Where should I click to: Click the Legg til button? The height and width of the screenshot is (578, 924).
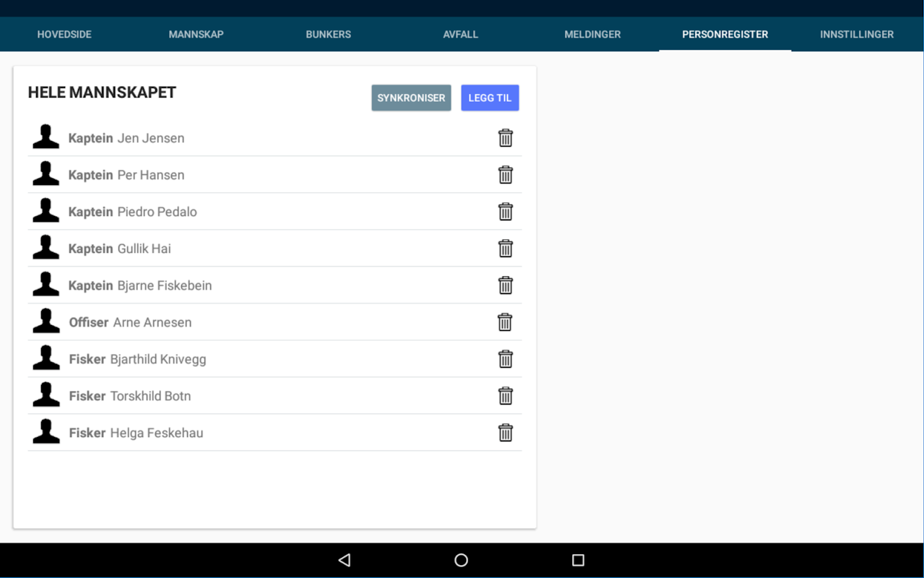click(490, 98)
